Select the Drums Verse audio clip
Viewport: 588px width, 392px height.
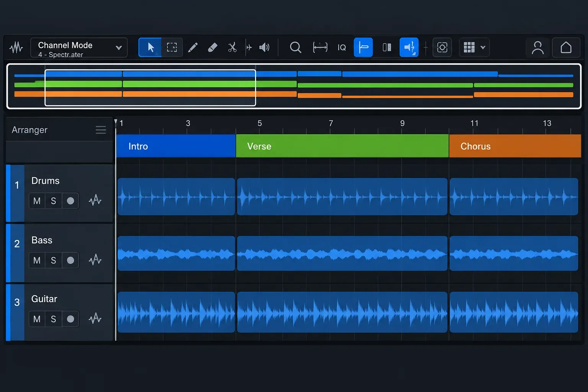[342, 196]
